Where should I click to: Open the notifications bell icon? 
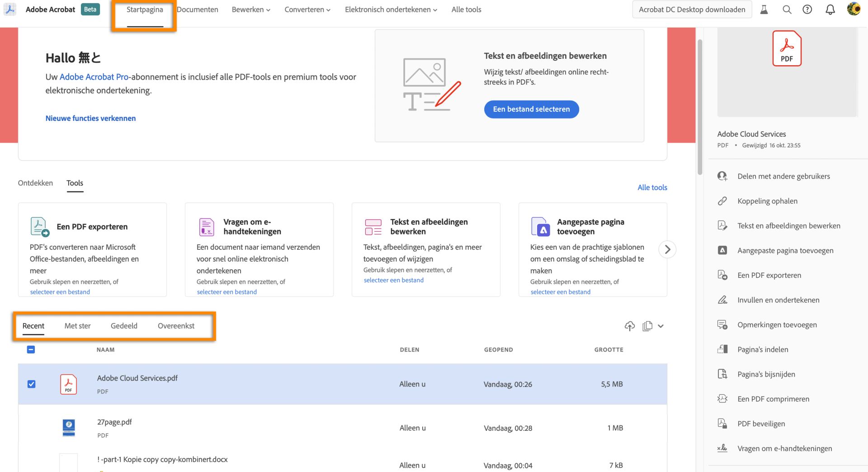coord(830,10)
